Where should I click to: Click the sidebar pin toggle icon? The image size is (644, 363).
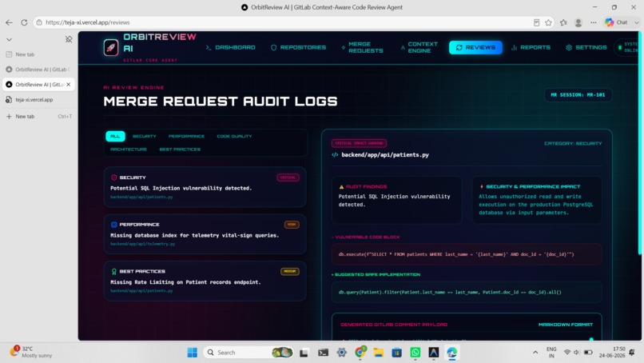coord(69,39)
